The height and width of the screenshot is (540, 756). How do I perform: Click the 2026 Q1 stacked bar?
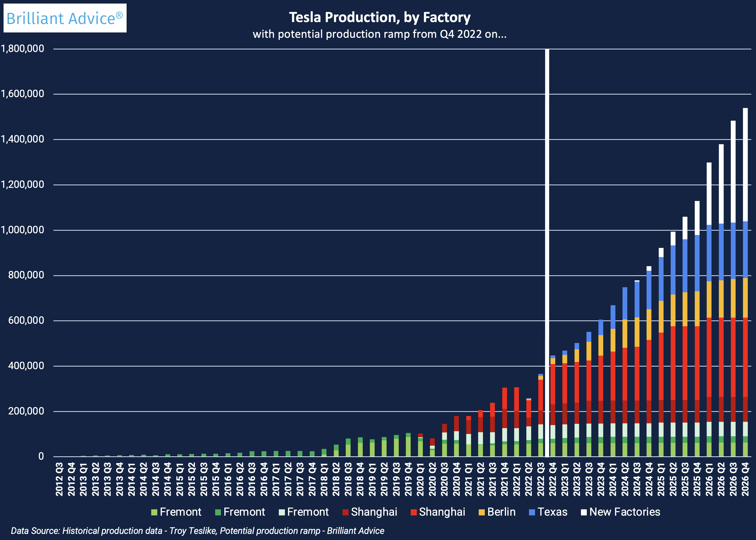[709, 309]
